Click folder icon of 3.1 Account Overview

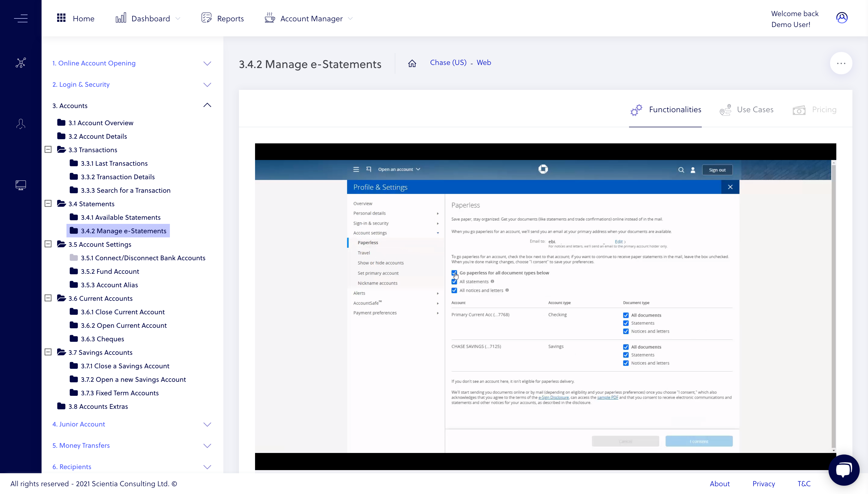click(x=61, y=123)
